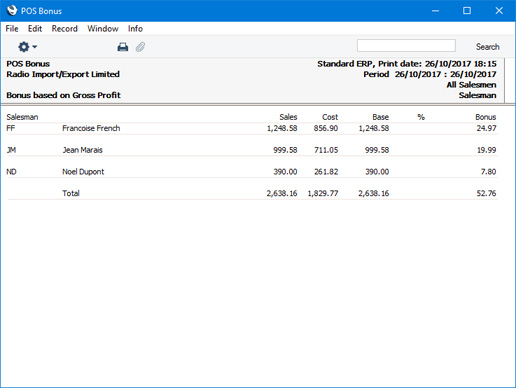The width and height of the screenshot is (516, 388).
Task: Select the Francoise French row name
Action: click(x=91, y=128)
